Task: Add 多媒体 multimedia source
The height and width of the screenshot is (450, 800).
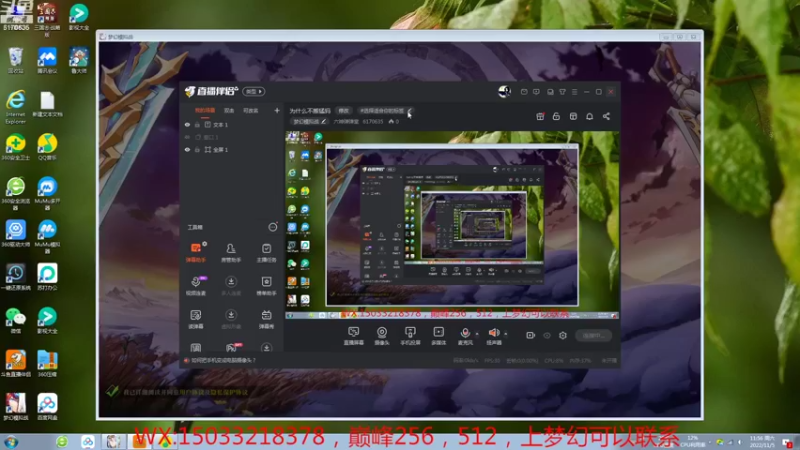Action: point(438,336)
